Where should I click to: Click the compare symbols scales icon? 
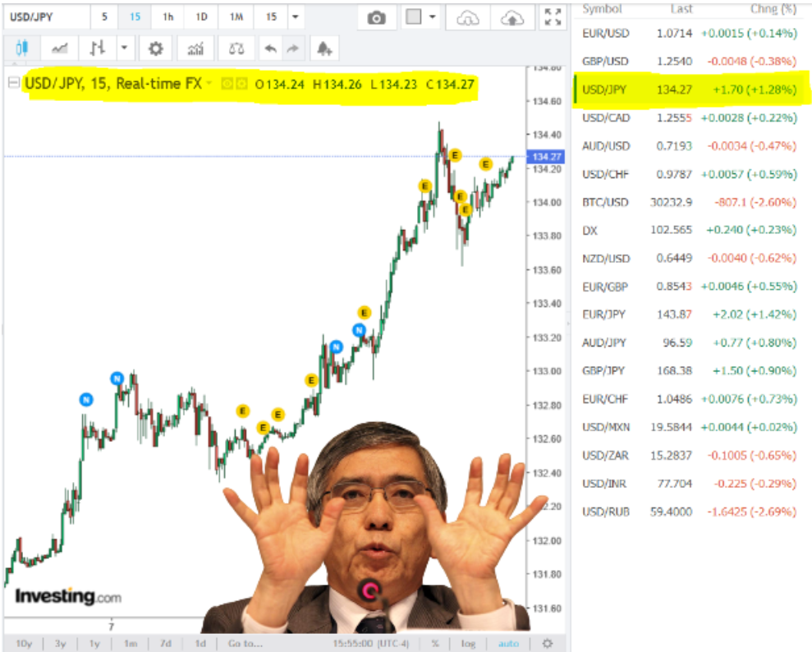tap(236, 48)
